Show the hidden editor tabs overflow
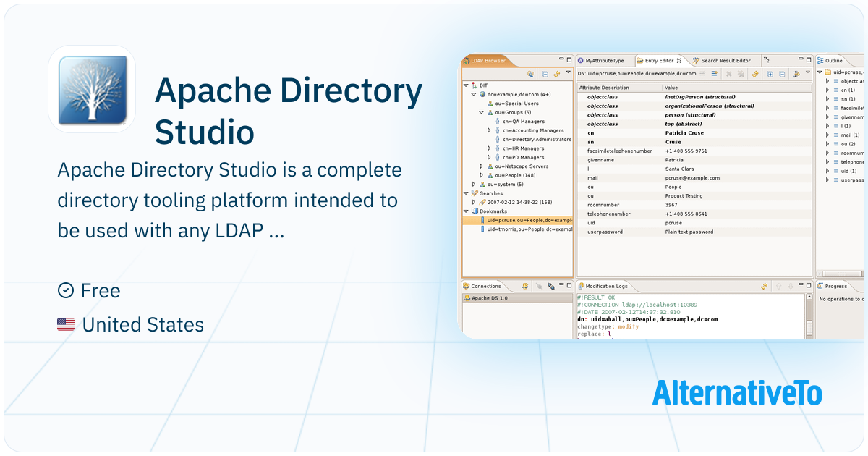This screenshot has width=868, height=456. 767,60
